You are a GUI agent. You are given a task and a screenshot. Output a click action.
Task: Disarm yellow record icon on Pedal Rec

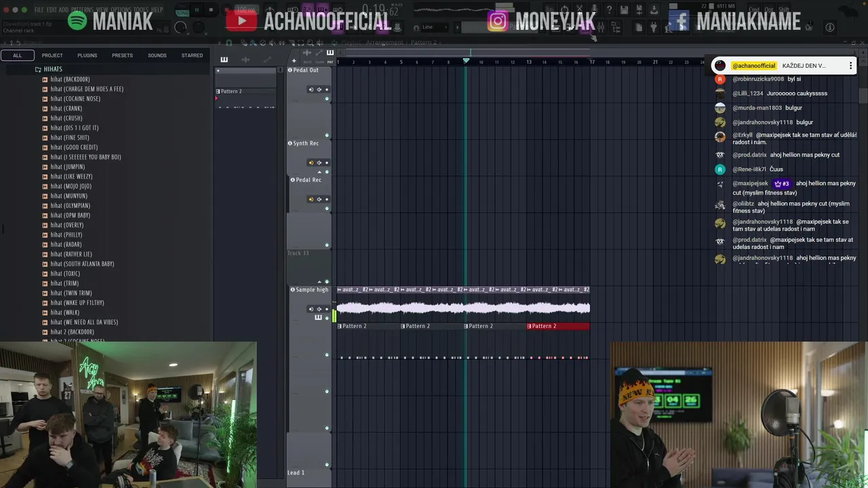pos(311,199)
